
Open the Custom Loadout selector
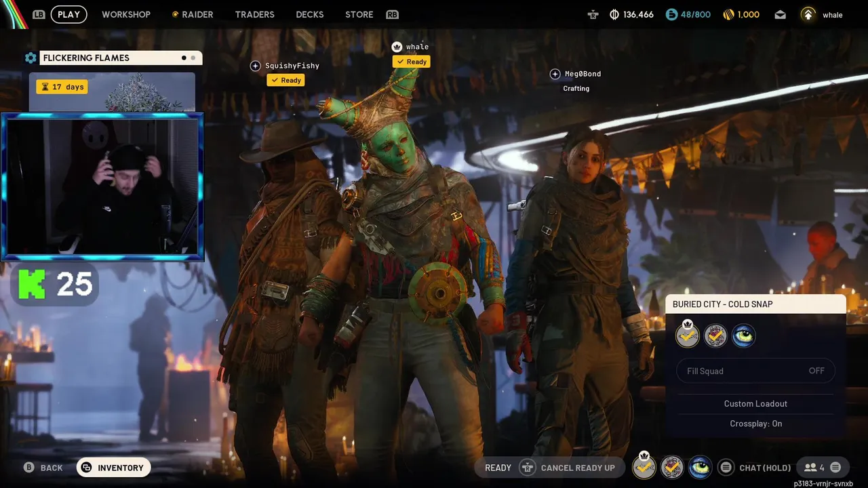(x=755, y=403)
